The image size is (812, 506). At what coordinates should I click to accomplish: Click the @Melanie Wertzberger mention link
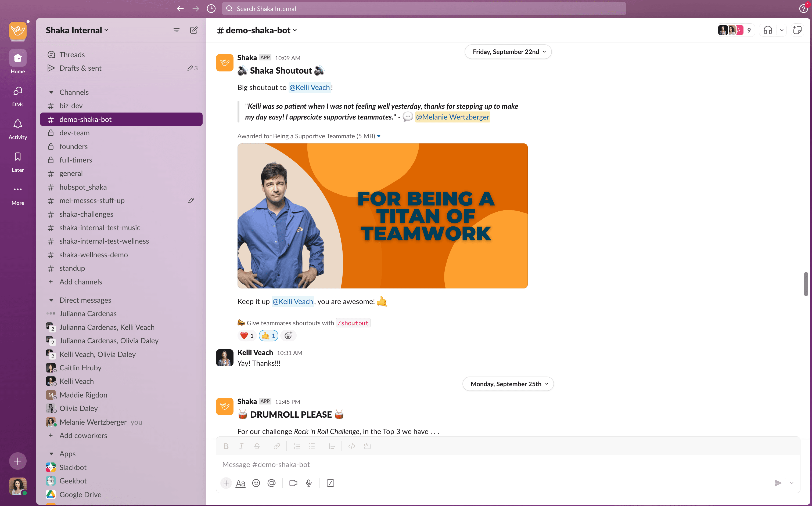click(452, 117)
